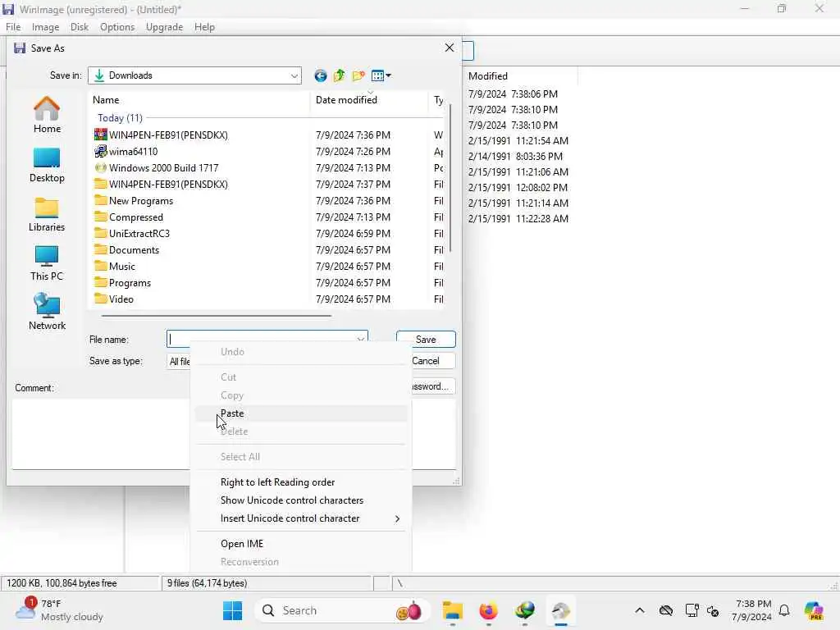Open the weather widget showing 78°F
This screenshot has height=630, width=840.
click(x=59, y=610)
